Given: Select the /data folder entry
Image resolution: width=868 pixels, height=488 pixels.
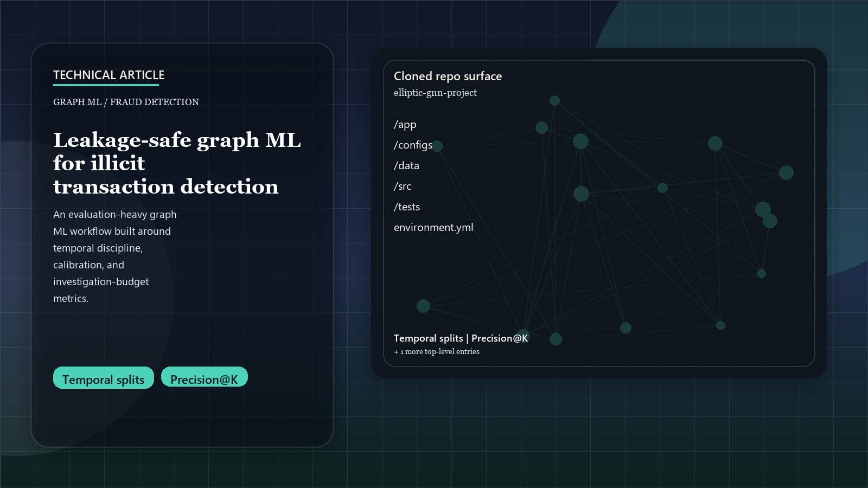Looking at the screenshot, I should pyautogui.click(x=406, y=166).
